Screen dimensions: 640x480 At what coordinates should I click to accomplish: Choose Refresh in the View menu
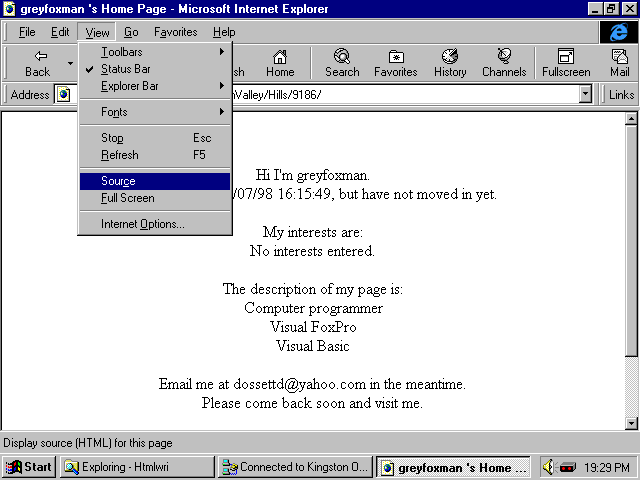155,155
